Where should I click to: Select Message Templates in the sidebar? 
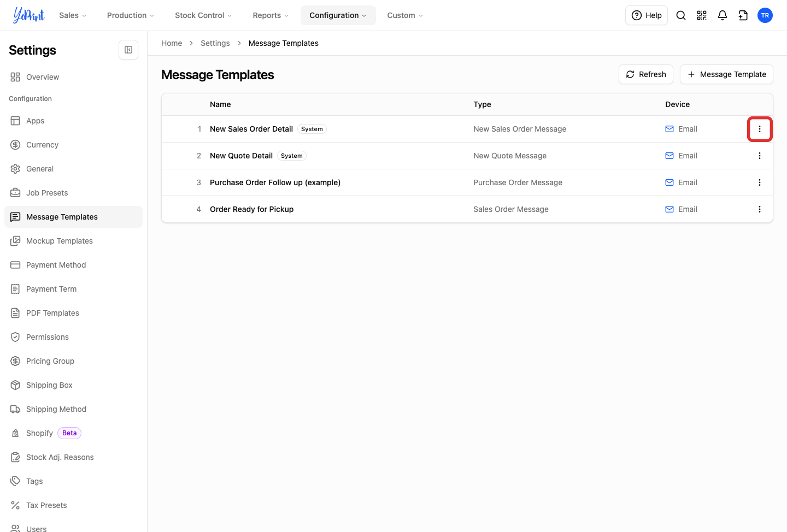point(73,217)
